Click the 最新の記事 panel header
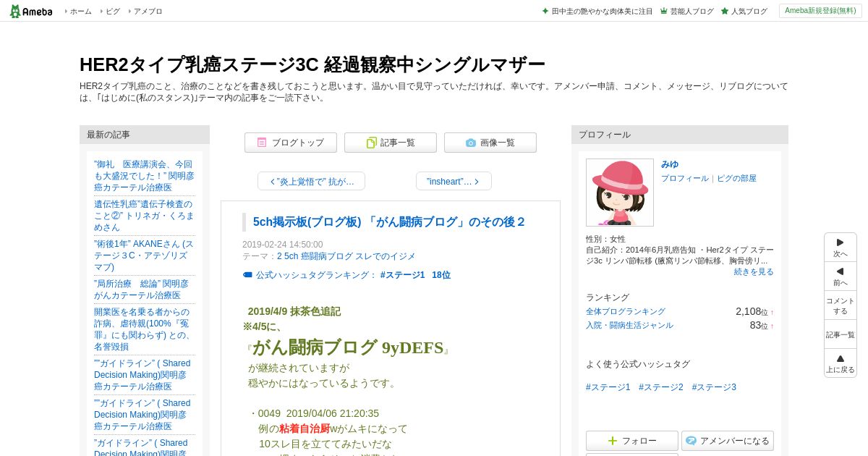 (x=145, y=135)
